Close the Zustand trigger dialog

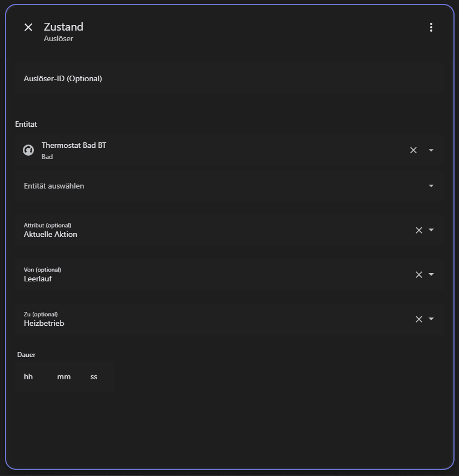tap(28, 27)
